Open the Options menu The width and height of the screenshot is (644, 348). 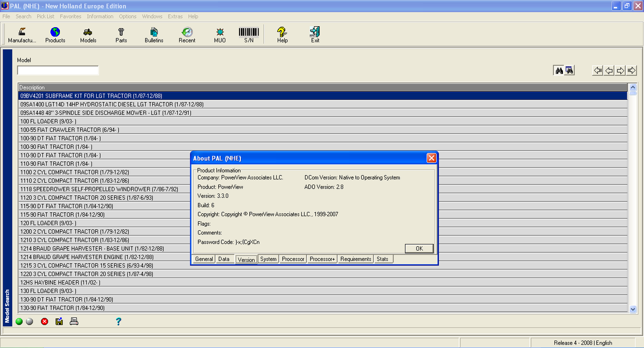[128, 16]
